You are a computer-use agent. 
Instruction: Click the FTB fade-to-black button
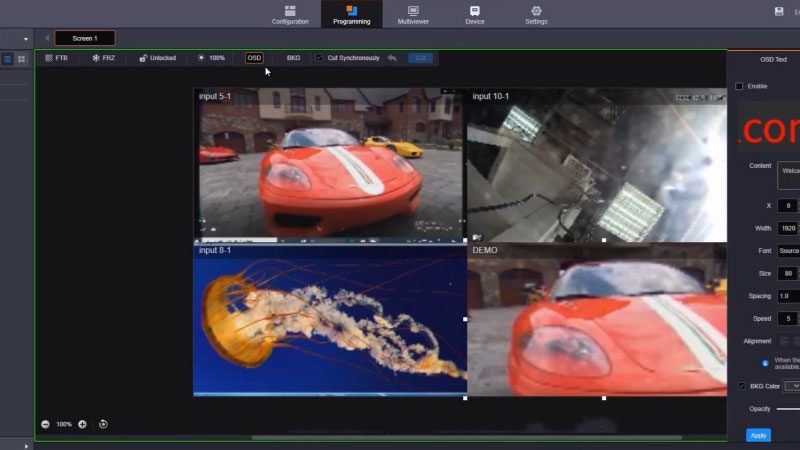56,58
